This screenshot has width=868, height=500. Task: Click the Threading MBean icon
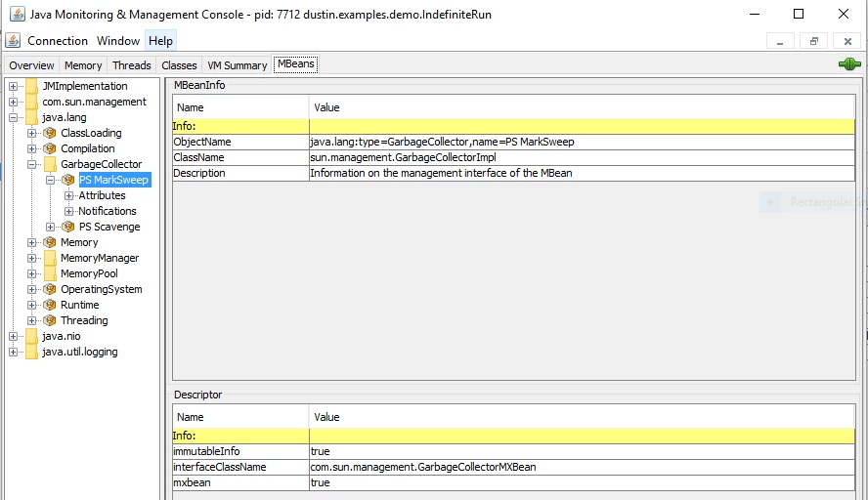50,320
